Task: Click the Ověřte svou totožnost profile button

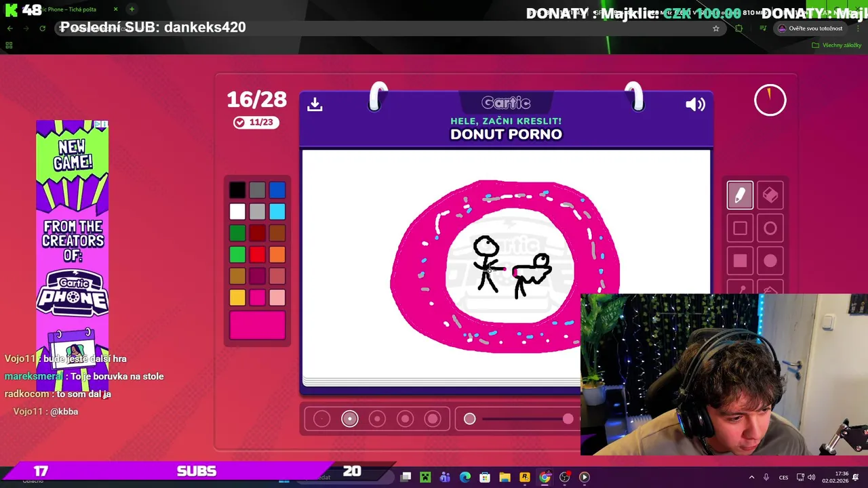Action: [x=810, y=28]
